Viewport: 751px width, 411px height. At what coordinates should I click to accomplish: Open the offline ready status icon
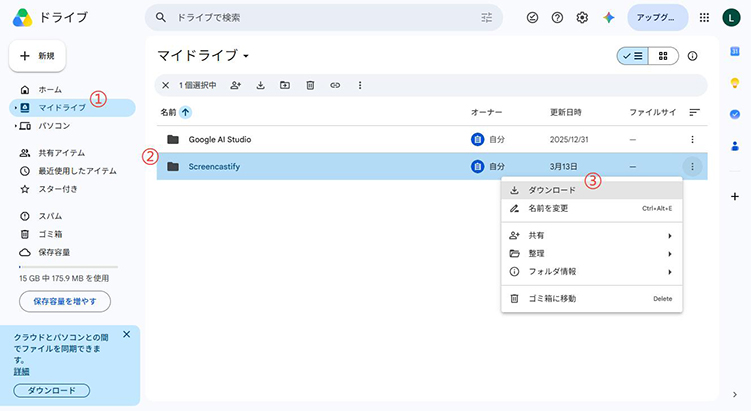(x=532, y=18)
